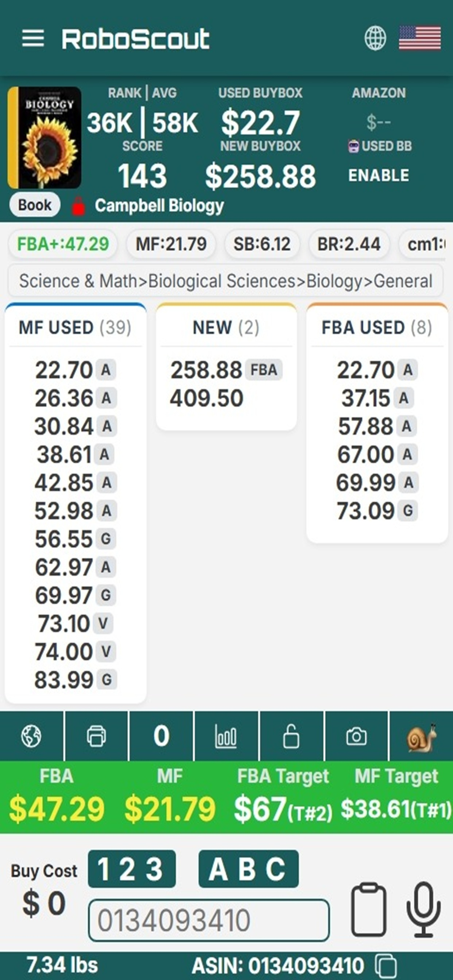Click the earth icon in bottom toolbar
This screenshot has height=980, width=453.
click(31, 736)
